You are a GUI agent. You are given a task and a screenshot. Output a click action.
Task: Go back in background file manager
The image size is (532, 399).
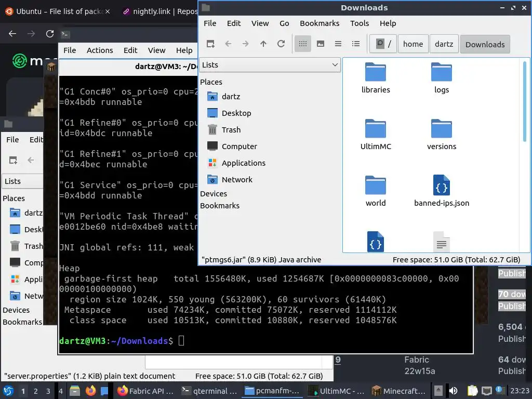31,160
